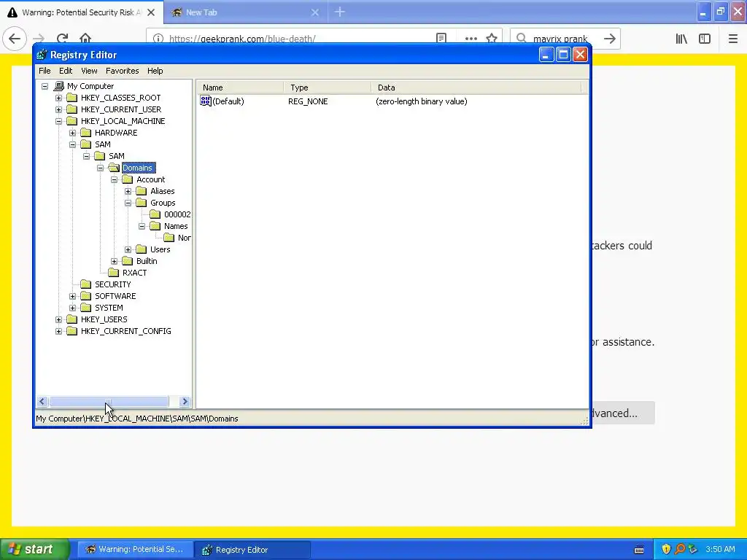Expand HKEY_CLASSES_ROOT key
Viewport: 747px width, 560px height.
coord(58,98)
